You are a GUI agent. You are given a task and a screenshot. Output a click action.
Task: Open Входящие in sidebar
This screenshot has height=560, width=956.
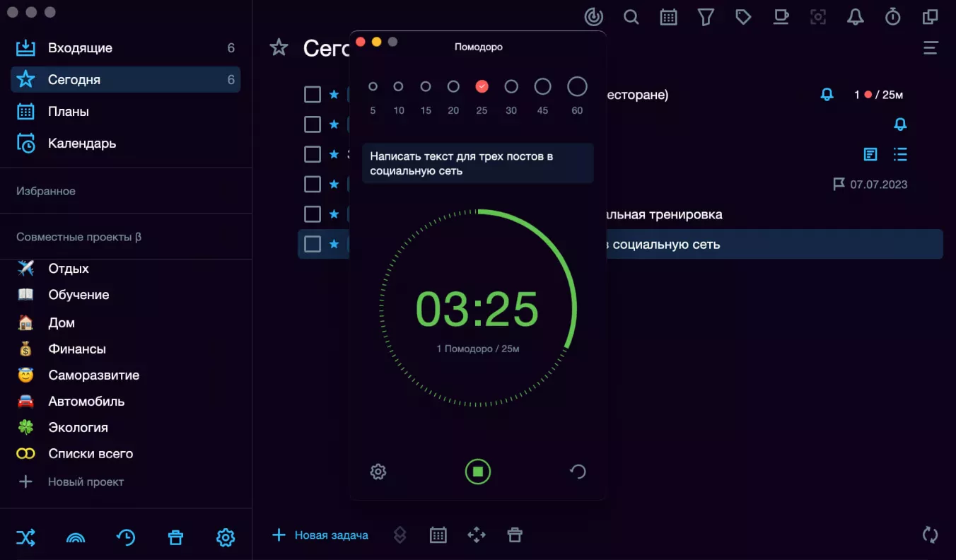click(x=125, y=48)
